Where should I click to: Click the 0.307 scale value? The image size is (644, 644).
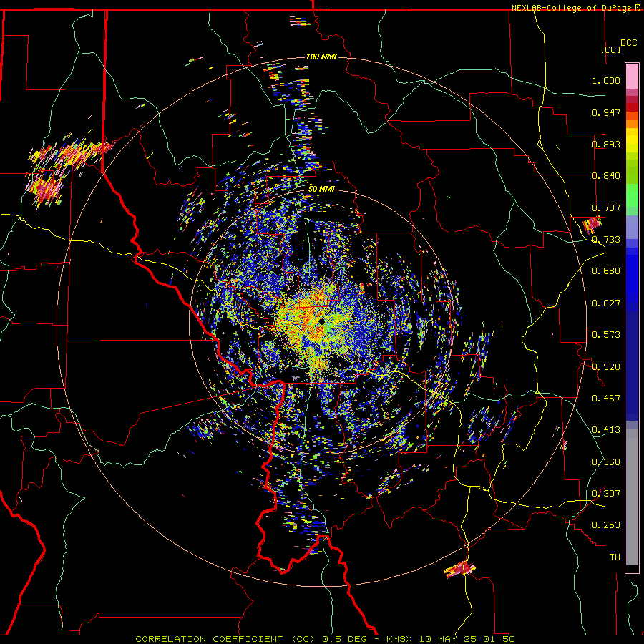606,494
